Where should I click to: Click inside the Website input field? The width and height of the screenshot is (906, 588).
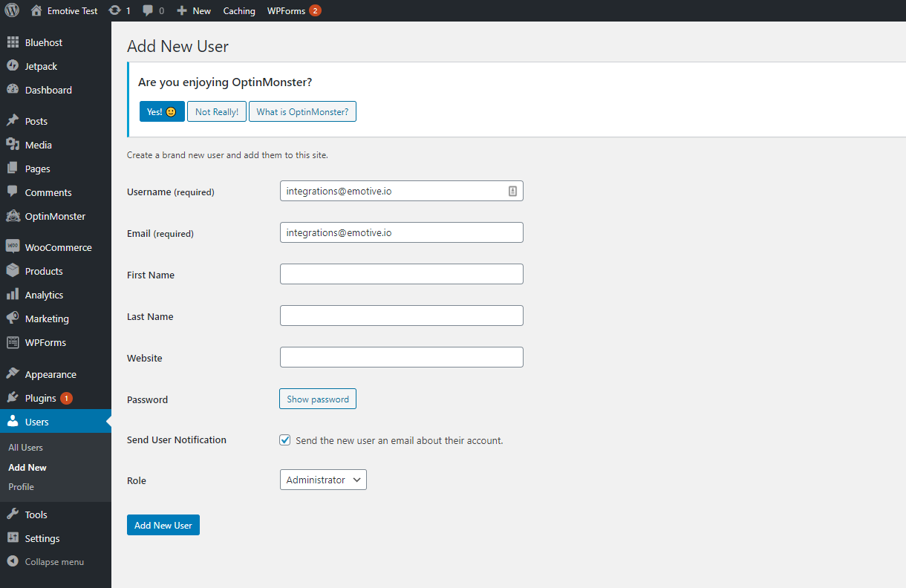tap(401, 357)
